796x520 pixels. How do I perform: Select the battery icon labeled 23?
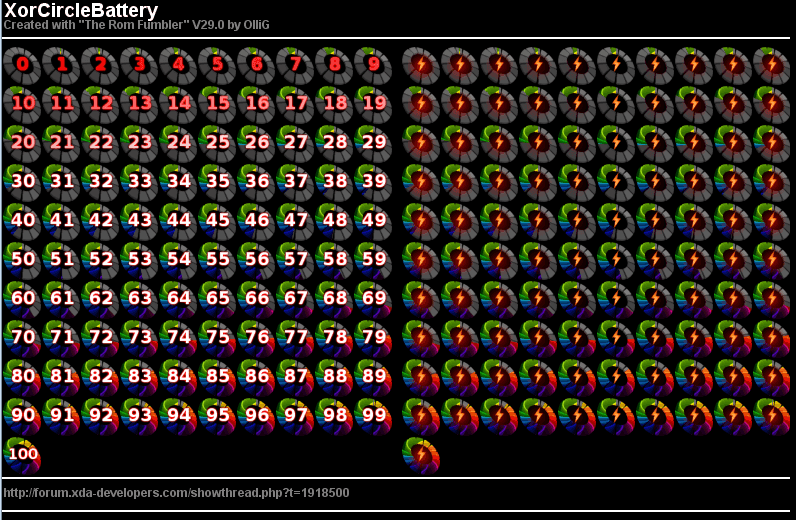click(139, 144)
